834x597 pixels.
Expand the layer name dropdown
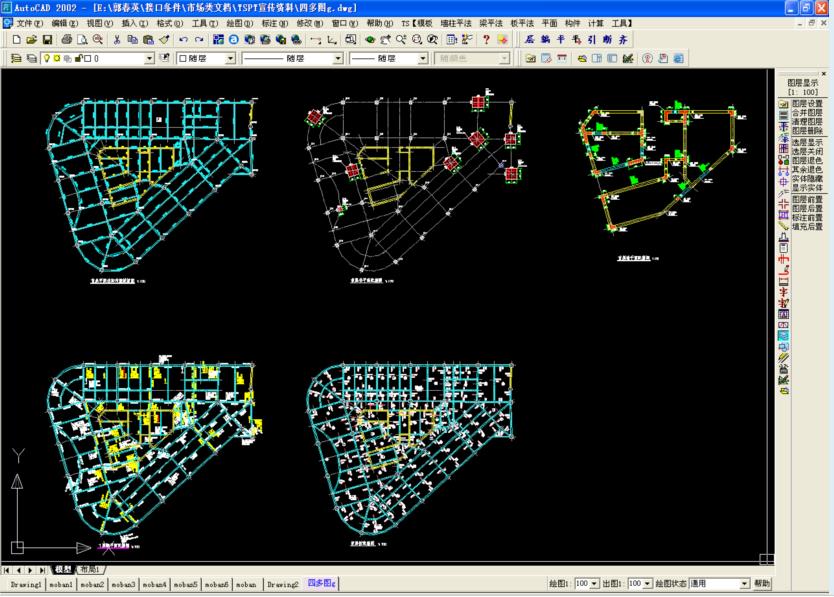click(x=150, y=59)
